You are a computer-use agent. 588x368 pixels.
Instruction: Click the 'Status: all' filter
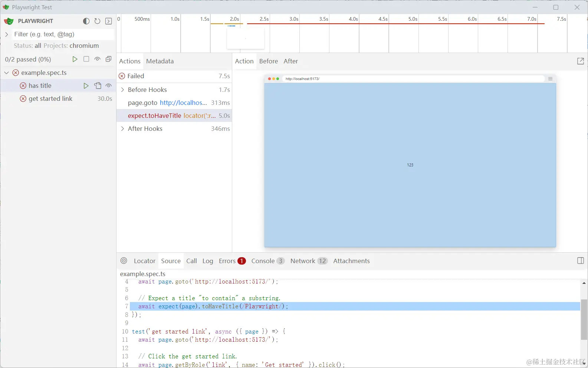[27, 46]
